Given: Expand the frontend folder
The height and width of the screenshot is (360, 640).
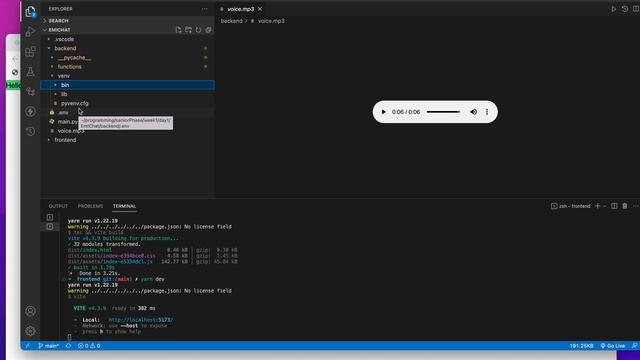Looking at the screenshot, I should point(127,140).
